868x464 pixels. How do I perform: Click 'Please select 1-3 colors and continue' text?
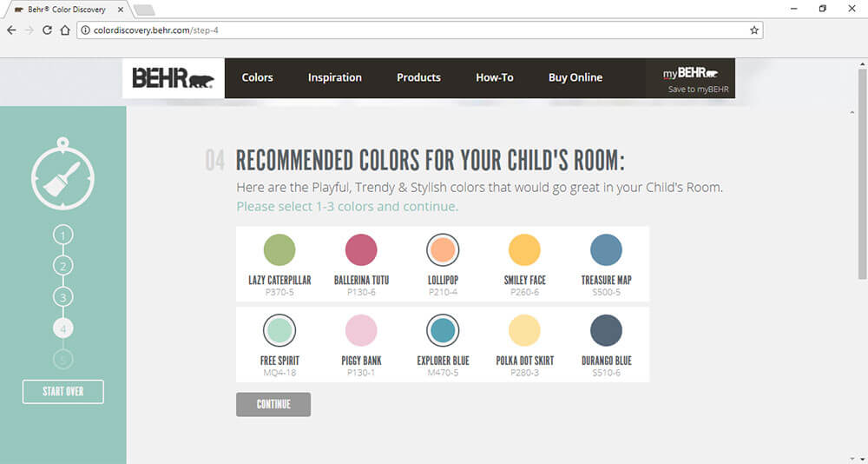coord(347,207)
